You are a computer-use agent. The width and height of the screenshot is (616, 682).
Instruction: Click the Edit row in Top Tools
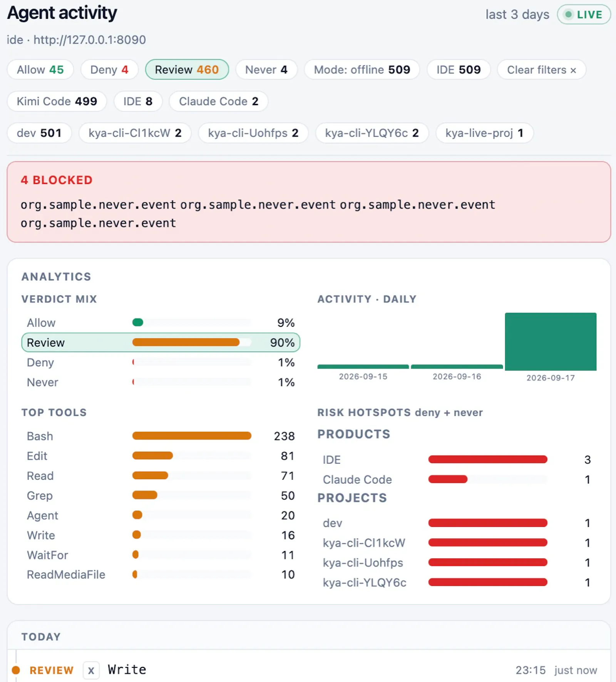tap(161, 456)
